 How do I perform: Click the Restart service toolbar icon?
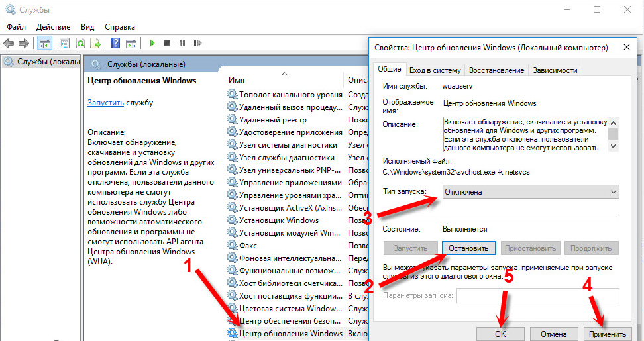pos(197,43)
